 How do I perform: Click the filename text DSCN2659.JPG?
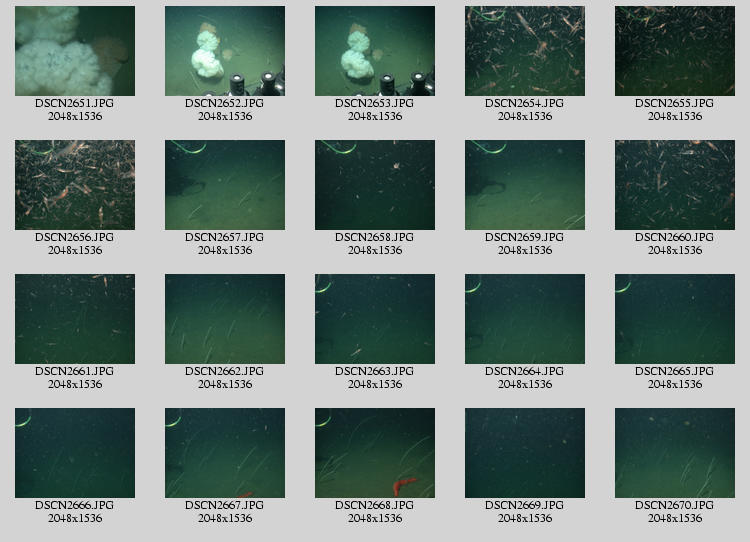[525, 237]
